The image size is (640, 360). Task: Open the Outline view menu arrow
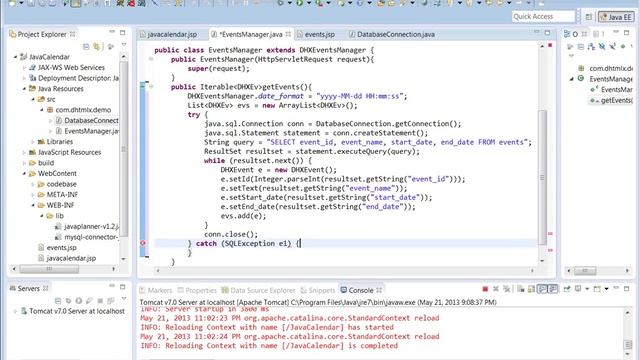(571, 56)
